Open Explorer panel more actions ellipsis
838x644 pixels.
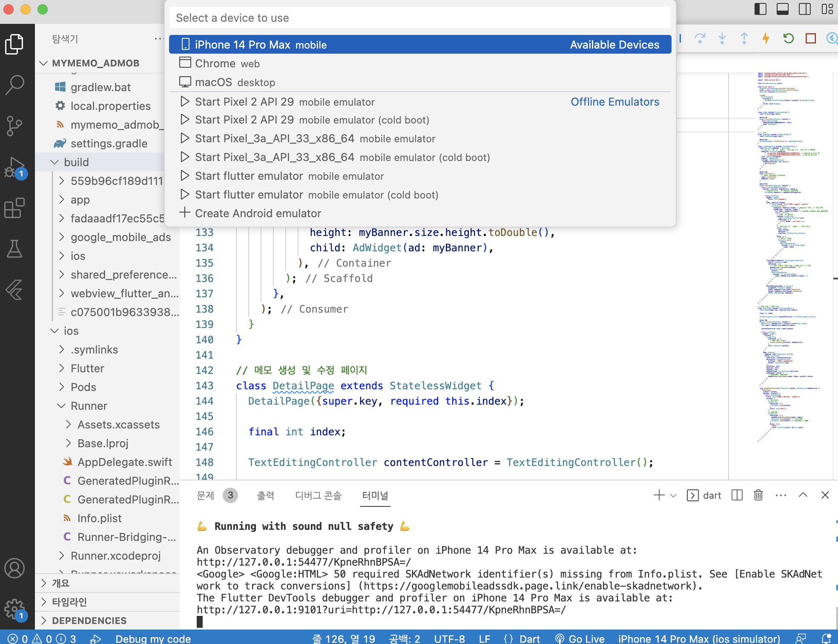point(159,39)
